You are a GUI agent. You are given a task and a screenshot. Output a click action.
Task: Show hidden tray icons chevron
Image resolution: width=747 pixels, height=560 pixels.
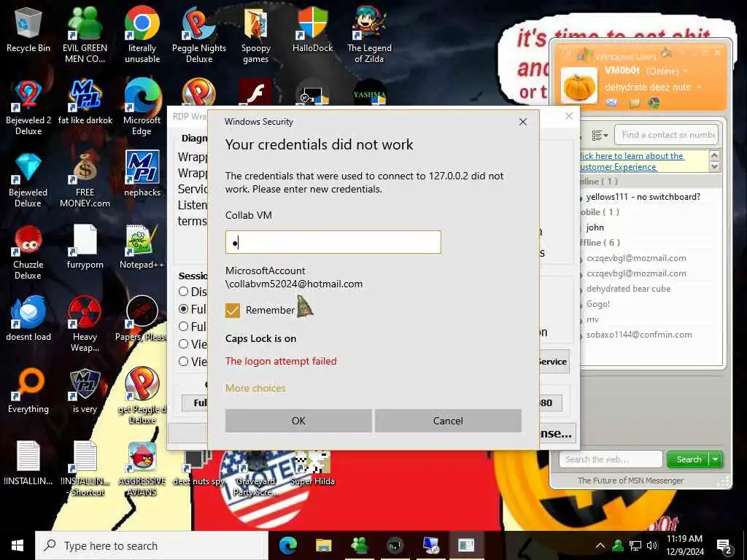click(x=600, y=545)
